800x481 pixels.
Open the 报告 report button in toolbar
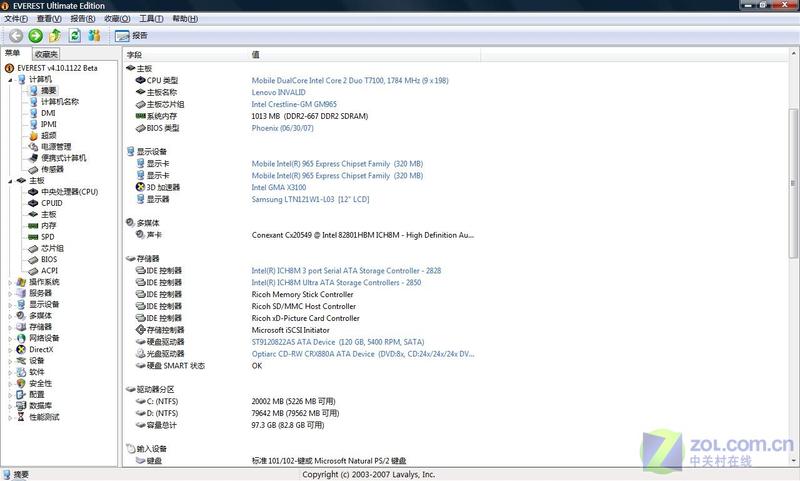coord(131,36)
